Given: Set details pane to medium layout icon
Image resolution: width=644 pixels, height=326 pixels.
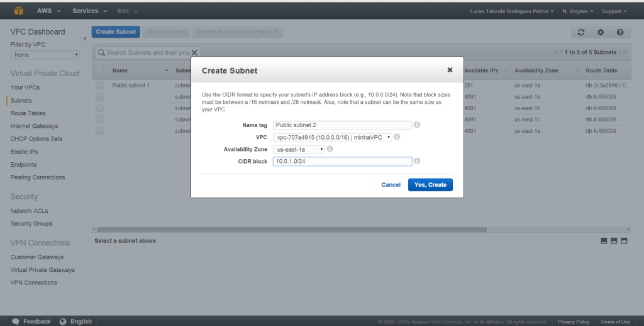Looking at the screenshot, I should pos(614,241).
